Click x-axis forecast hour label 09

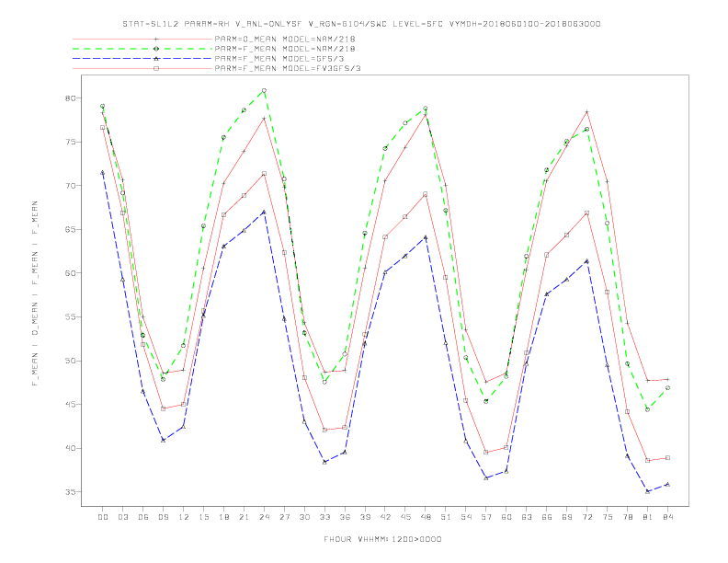pos(163,517)
